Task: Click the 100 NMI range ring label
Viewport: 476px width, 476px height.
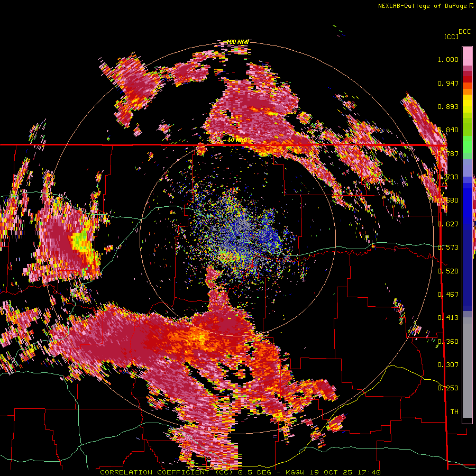Action: [x=237, y=42]
